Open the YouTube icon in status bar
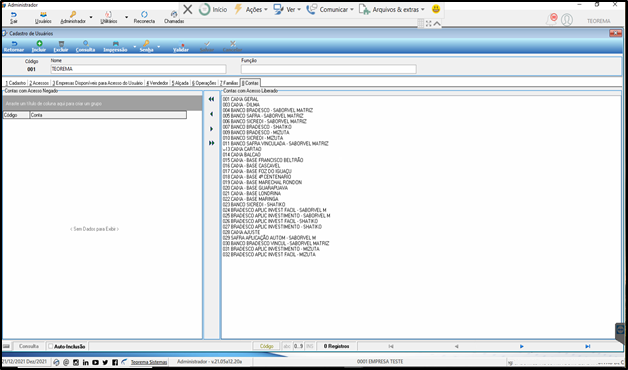This screenshot has height=370, width=628. click(95, 362)
